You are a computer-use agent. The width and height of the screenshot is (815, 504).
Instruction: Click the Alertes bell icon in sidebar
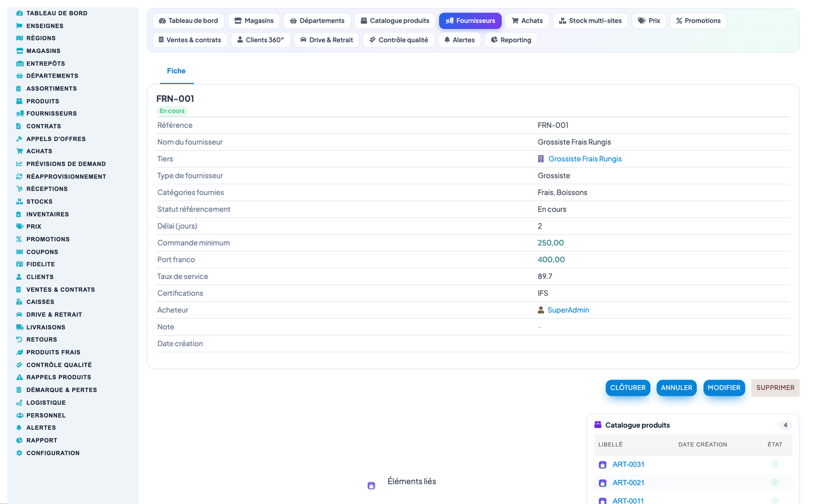pos(19,428)
